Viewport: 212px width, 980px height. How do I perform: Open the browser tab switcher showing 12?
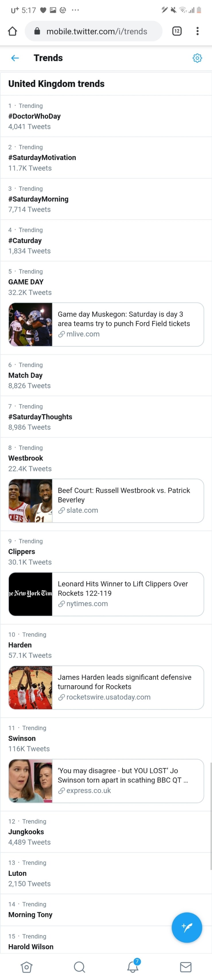tap(177, 31)
